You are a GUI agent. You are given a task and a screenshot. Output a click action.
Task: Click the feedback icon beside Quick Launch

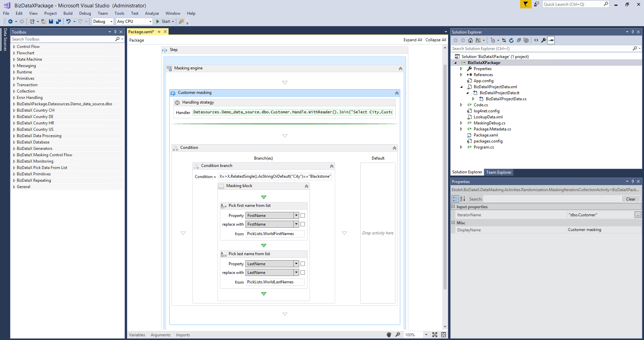537,4
